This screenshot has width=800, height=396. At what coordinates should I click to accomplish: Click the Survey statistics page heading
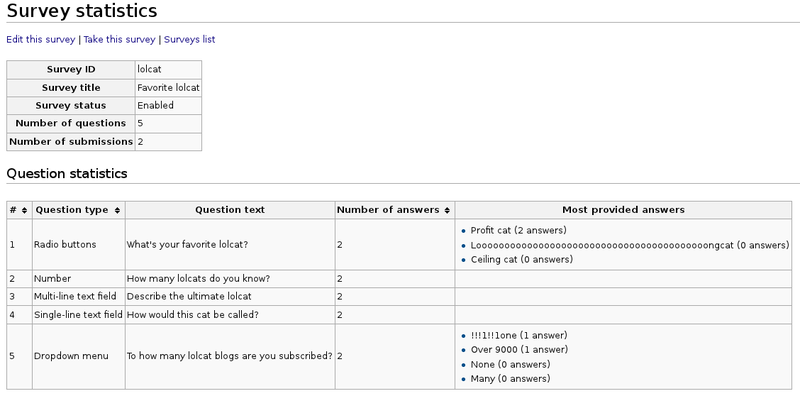click(x=82, y=11)
